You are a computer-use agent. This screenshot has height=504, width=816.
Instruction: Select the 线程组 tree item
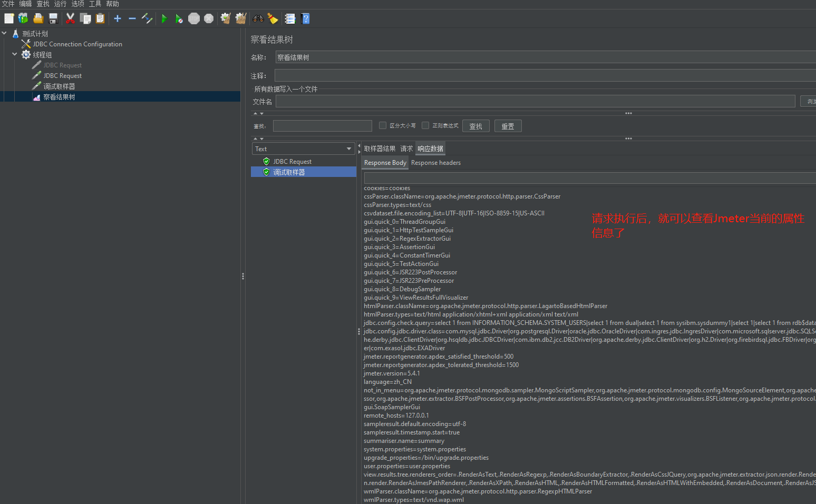click(x=42, y=55)
